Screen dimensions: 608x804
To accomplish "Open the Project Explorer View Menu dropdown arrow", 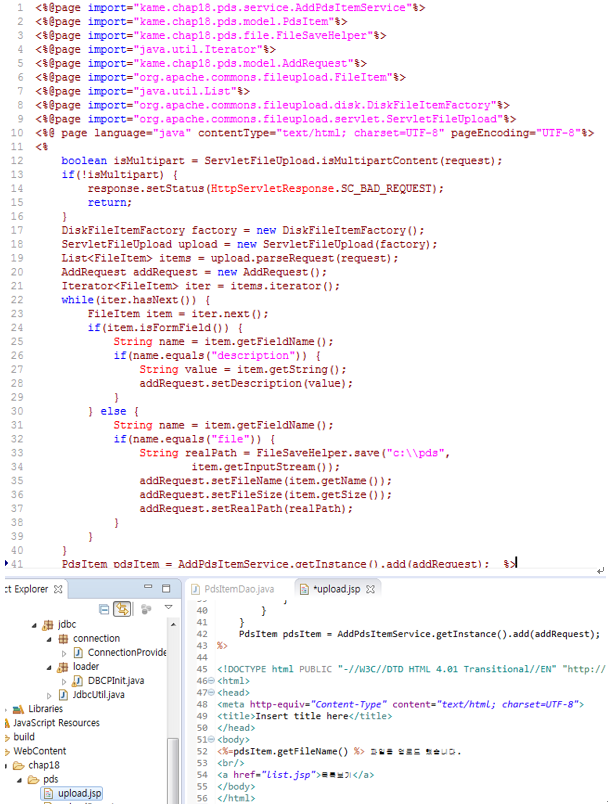I will point(168,608).
